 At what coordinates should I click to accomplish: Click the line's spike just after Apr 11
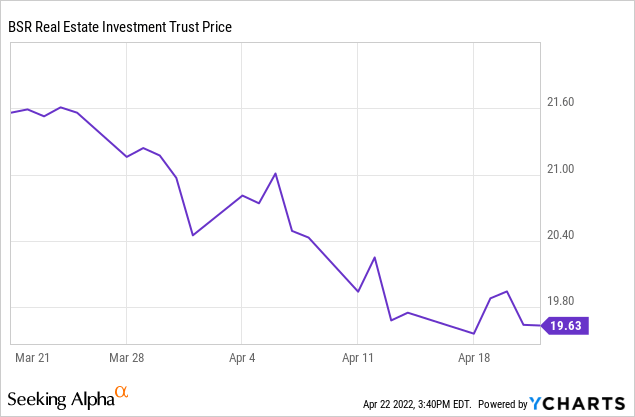374,257
